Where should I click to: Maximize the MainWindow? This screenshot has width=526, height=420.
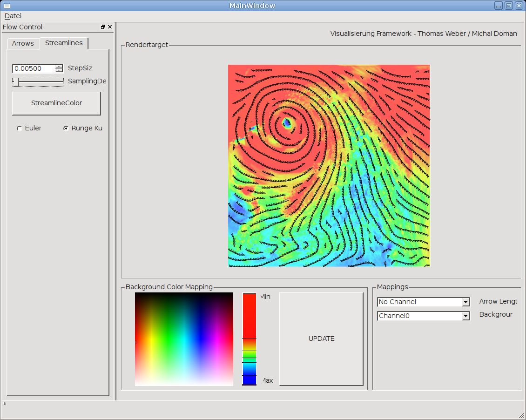[x=509, y=6]
